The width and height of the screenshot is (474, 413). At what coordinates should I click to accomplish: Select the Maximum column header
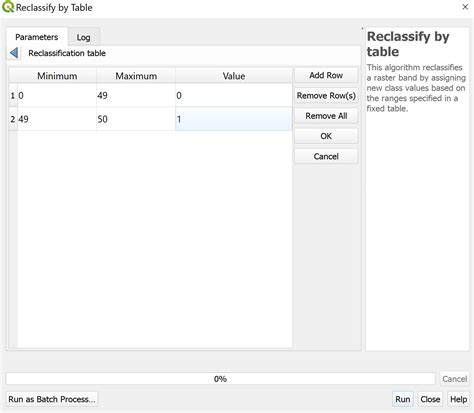136,76
